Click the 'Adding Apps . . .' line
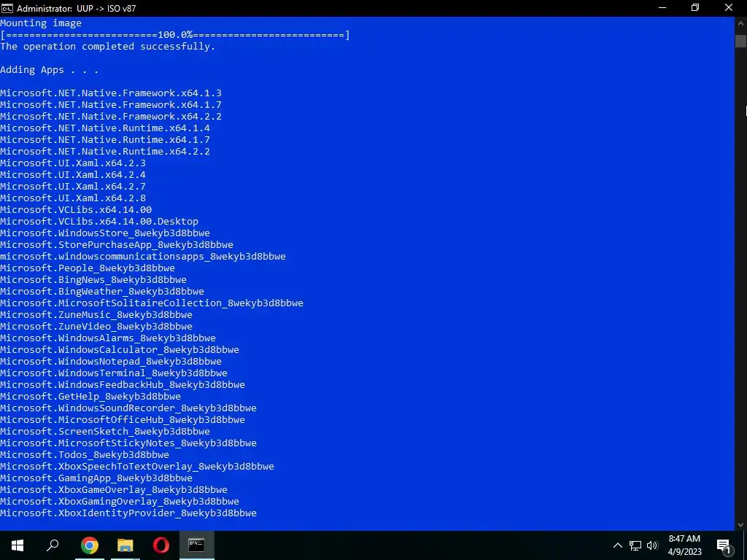The width and height of the screenshot is (747, 560). [x=49, y=70]
